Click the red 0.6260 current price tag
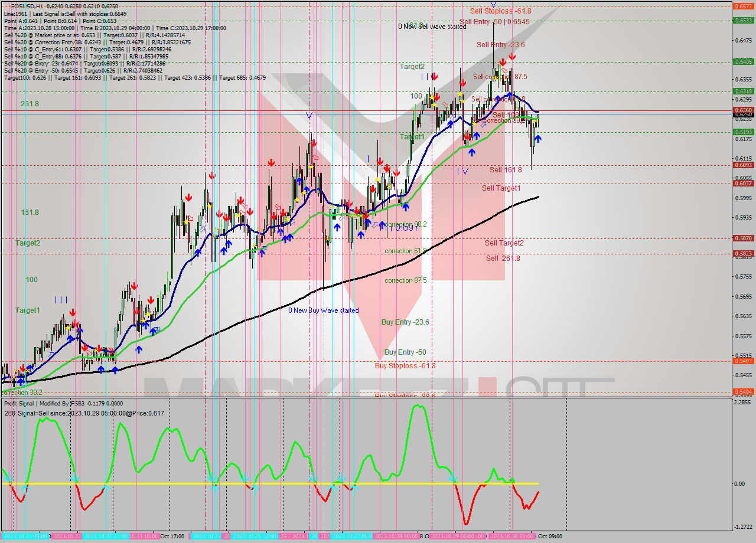 pyautogui.click(x=743, y=110)
